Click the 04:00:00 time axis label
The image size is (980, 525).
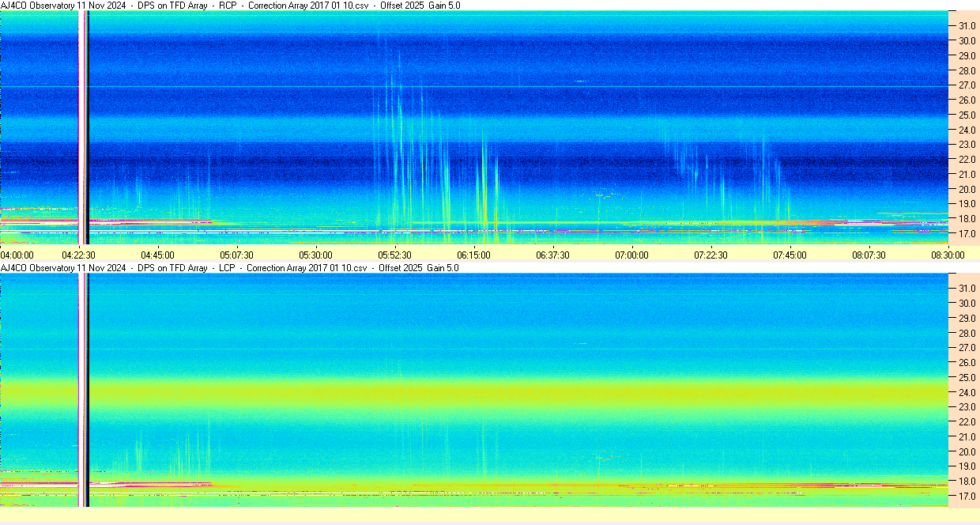pos(17,255)
